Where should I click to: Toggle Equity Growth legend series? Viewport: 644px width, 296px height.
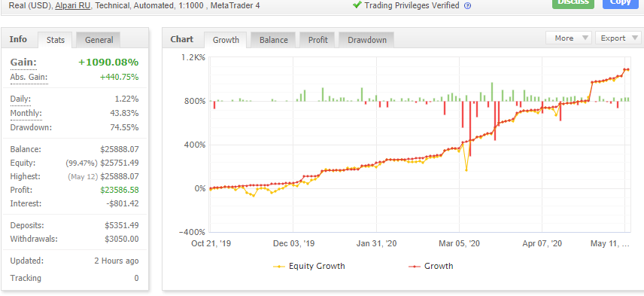click(x=309, y=266)
